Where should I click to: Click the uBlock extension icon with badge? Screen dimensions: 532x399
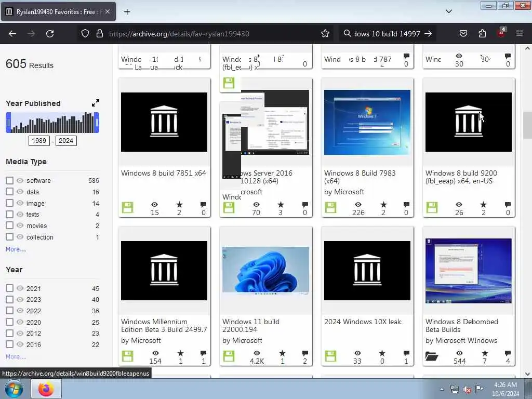click(501, 33)
